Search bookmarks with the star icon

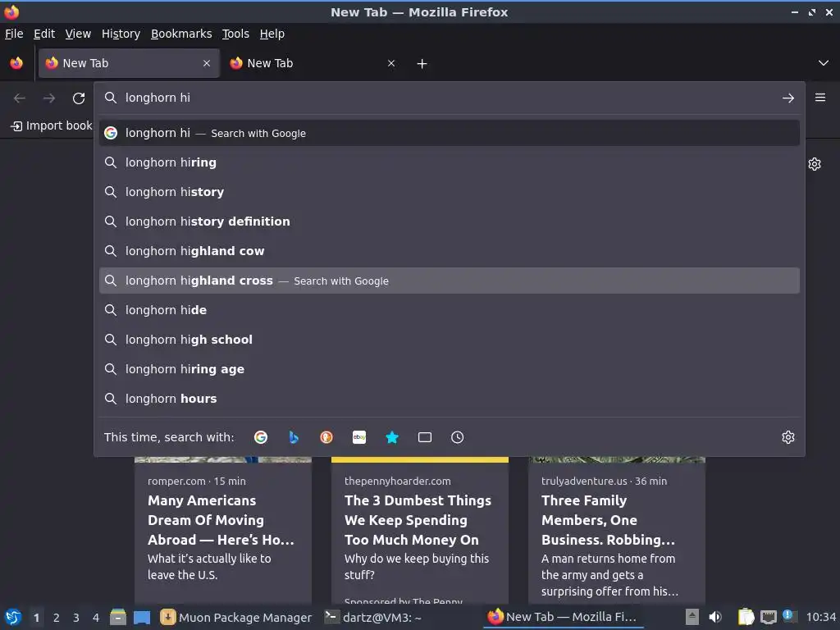[x=392, y=437]
